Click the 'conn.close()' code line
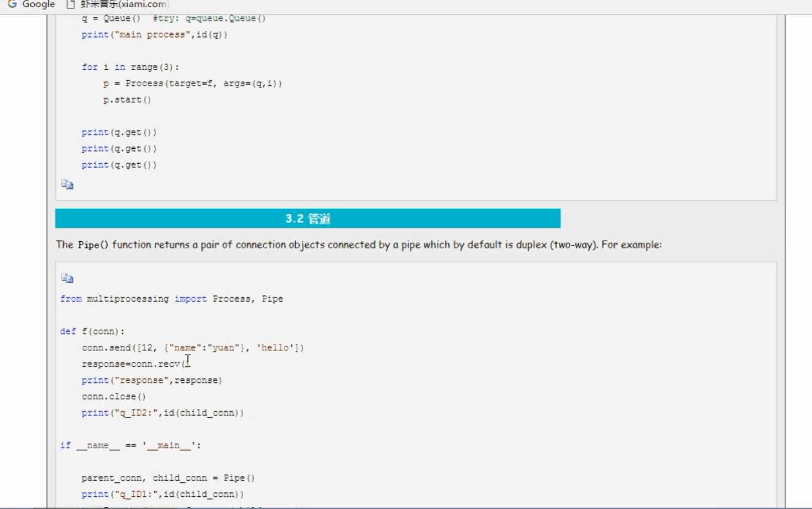Screen dimensions: 812x509 [x=114, y=397]
